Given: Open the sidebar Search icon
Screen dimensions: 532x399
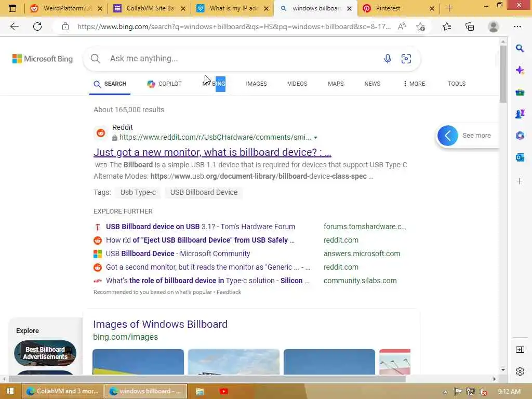Looking at the screenshot, I should click(x=520, y=48).
